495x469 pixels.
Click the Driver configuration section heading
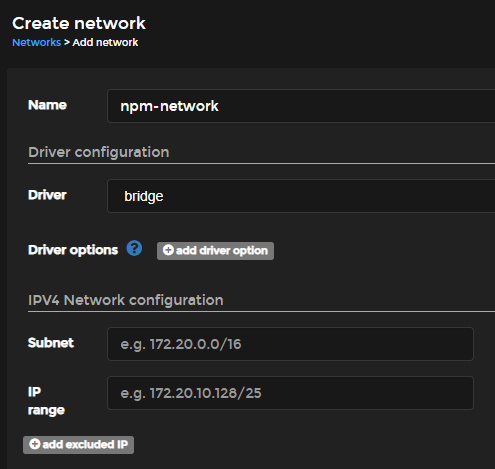click(99, 152)
